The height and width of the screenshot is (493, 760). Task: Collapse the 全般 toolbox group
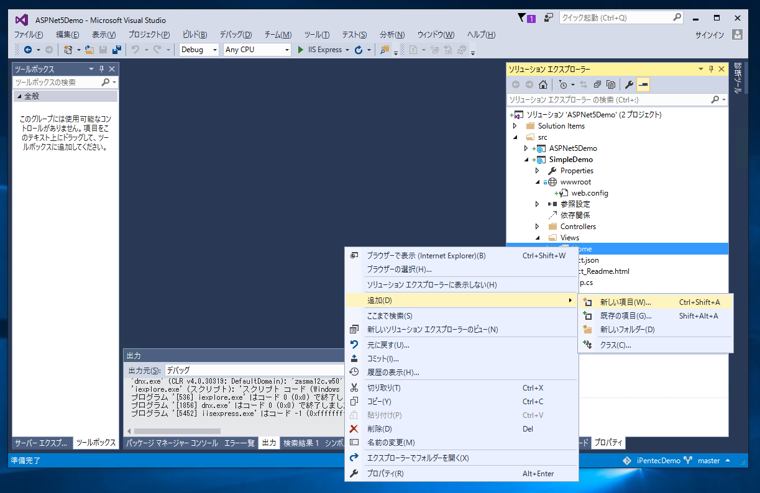(x=19, y=96)
